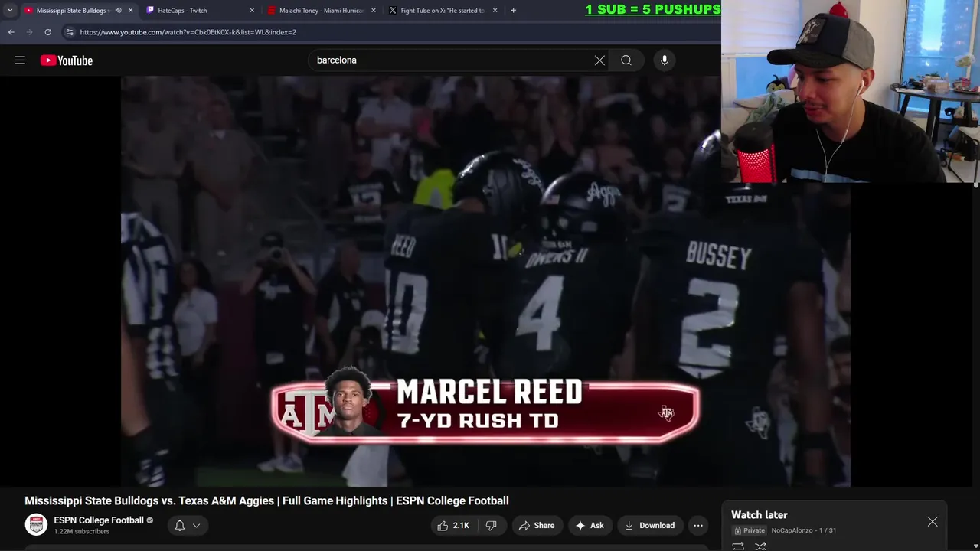Open ESPN College Football channel avatar
The width and height of the screenshot is (980, 551).
pos(36,525)
